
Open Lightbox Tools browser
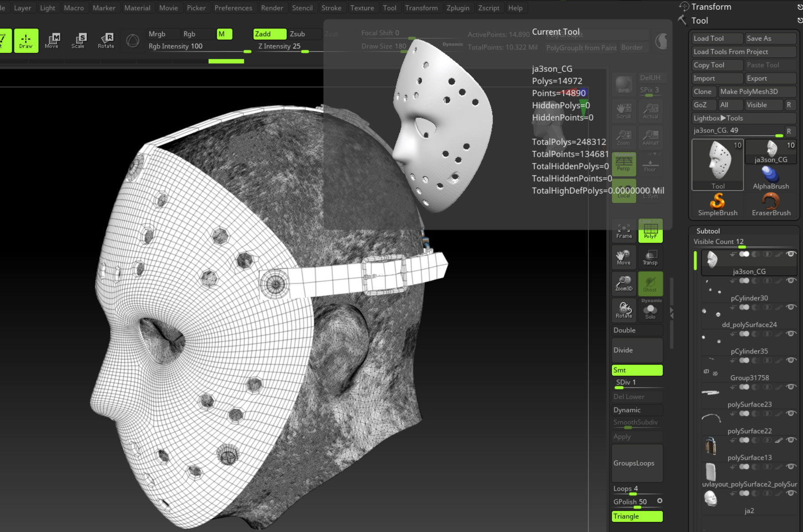(x=744, y=118)
